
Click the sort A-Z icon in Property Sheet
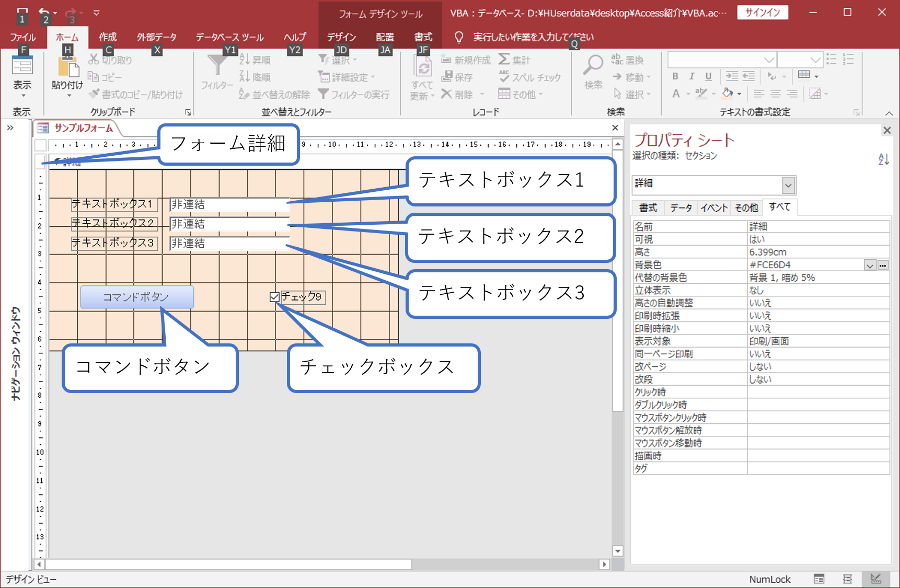point(883,159)
